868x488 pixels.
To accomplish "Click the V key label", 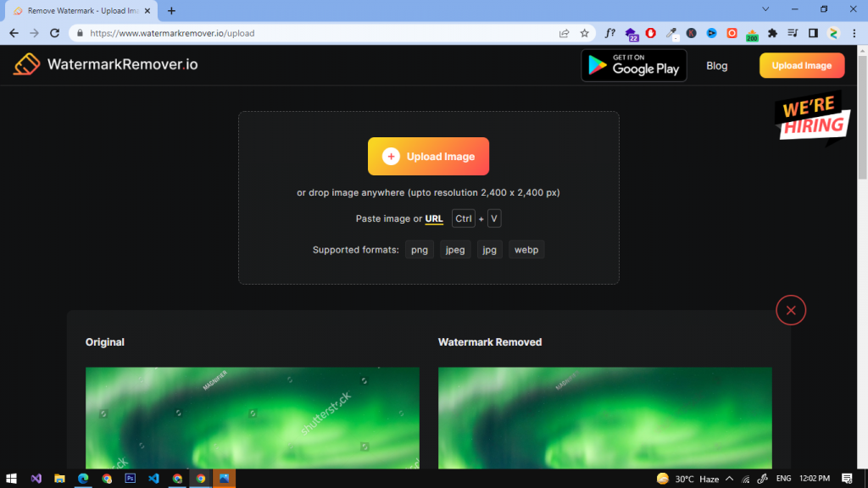I will point(494,219).
